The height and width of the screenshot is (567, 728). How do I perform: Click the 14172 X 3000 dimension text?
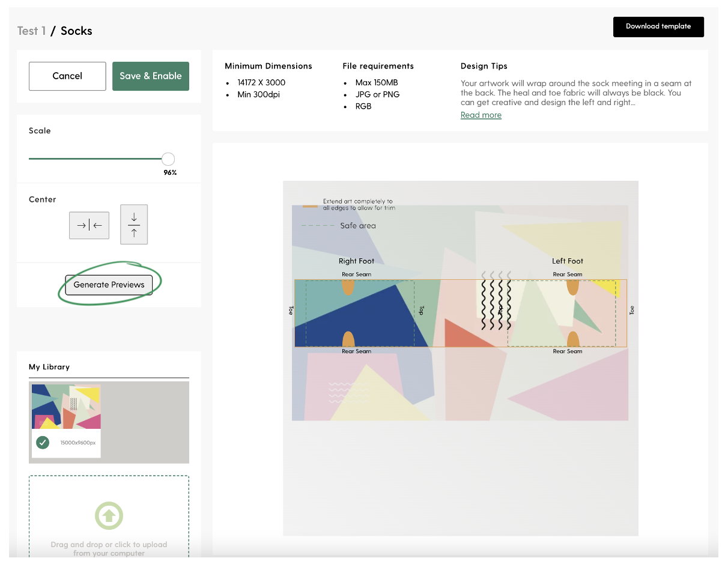pos(261,82)
